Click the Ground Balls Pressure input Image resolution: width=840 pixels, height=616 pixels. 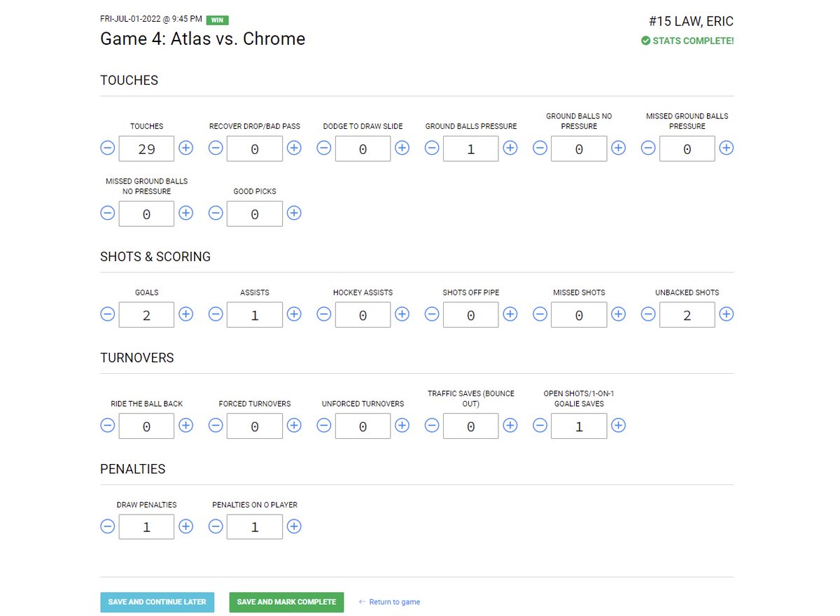coord(471,148)
